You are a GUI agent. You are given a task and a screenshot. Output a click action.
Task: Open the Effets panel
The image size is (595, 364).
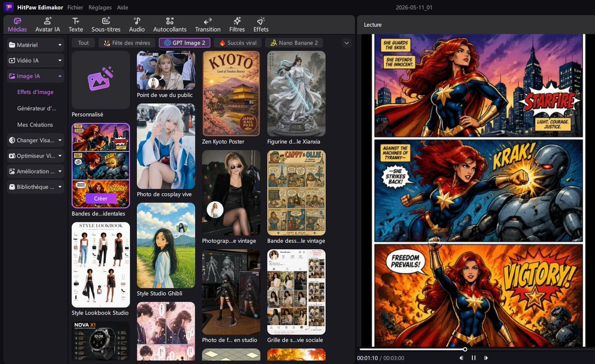(261, 25)
